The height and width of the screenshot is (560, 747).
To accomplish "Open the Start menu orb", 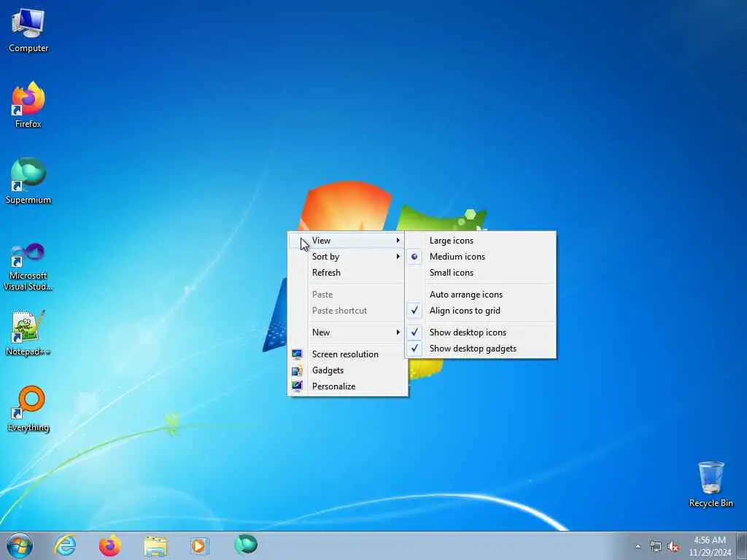I will 20,545.
